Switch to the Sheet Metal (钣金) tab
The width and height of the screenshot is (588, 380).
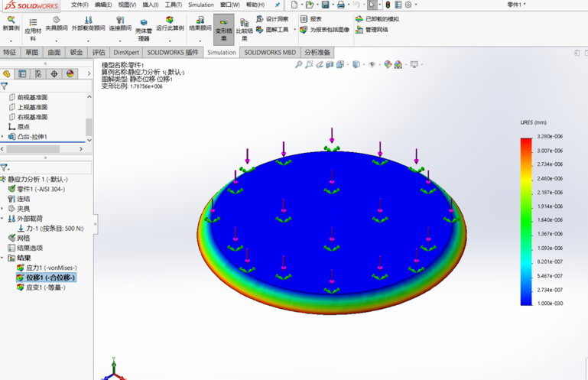click(76, 52)
